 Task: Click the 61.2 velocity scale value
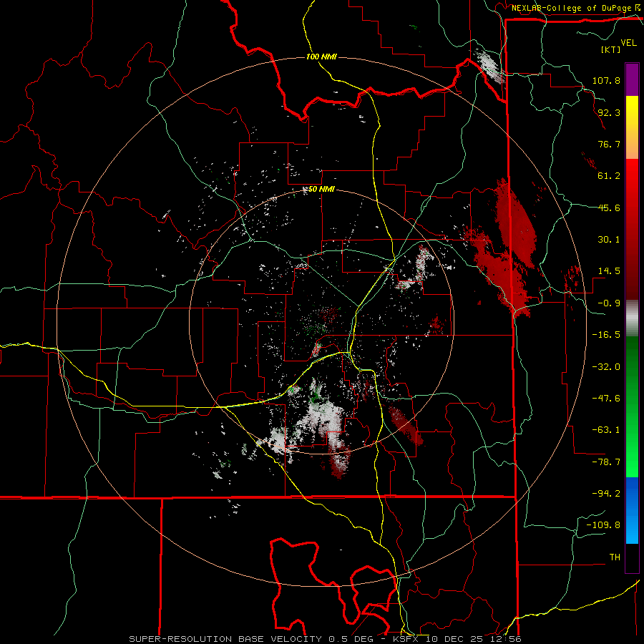point(609,176)
